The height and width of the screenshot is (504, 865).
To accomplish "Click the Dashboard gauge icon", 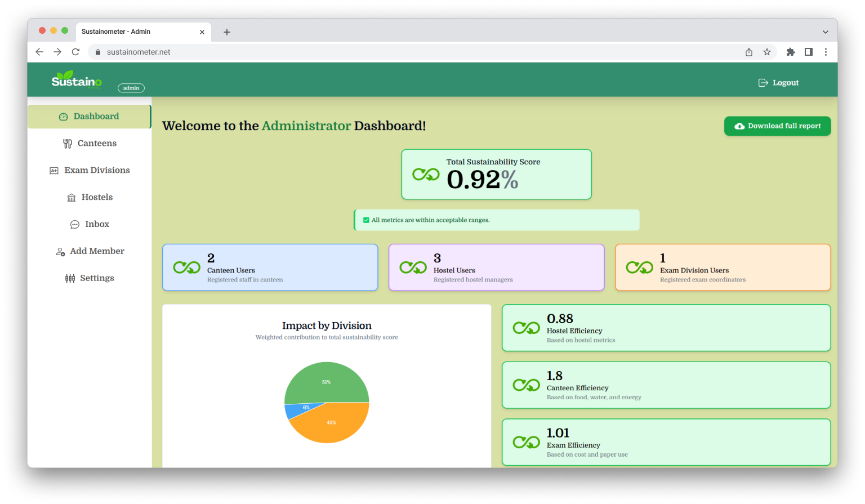I will pyautogui.click(x=63, y=117).
